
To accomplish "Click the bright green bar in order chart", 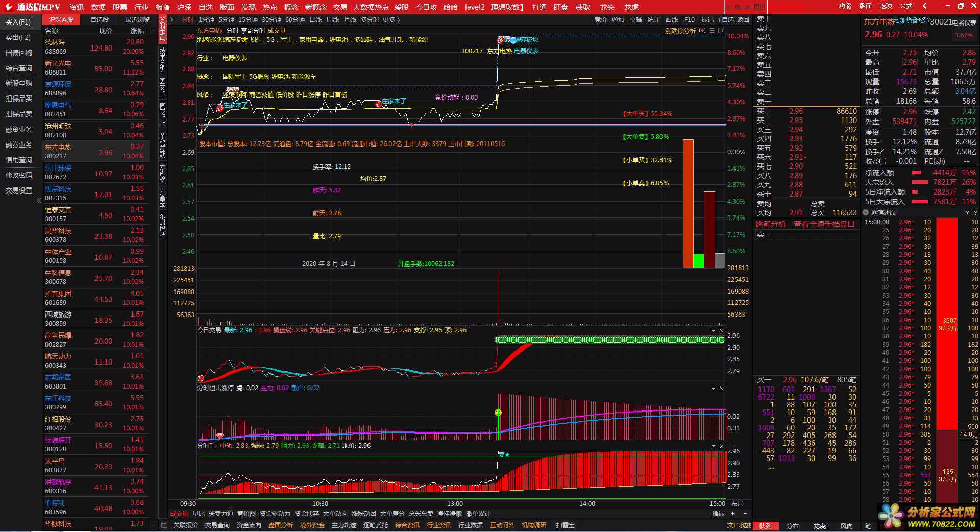I will (699, 260).
